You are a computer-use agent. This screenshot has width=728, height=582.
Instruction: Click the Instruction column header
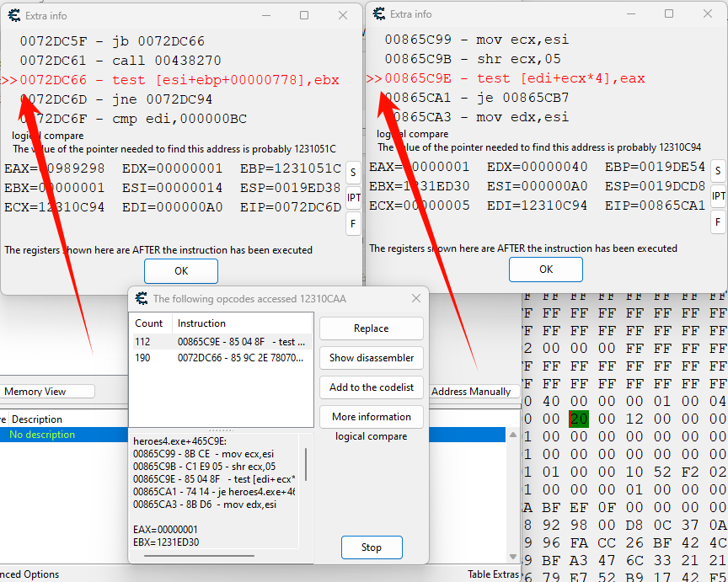243,323
